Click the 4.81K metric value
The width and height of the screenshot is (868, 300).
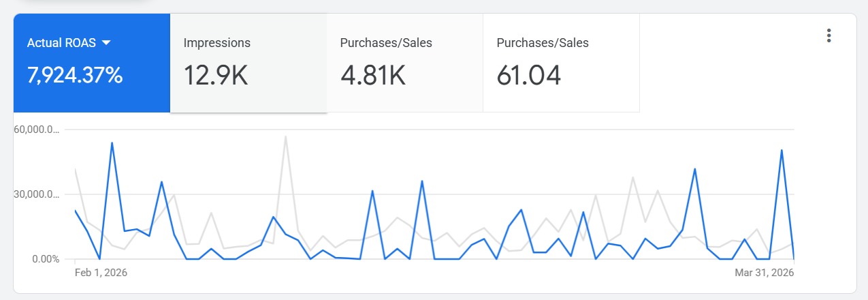[373, 76]
